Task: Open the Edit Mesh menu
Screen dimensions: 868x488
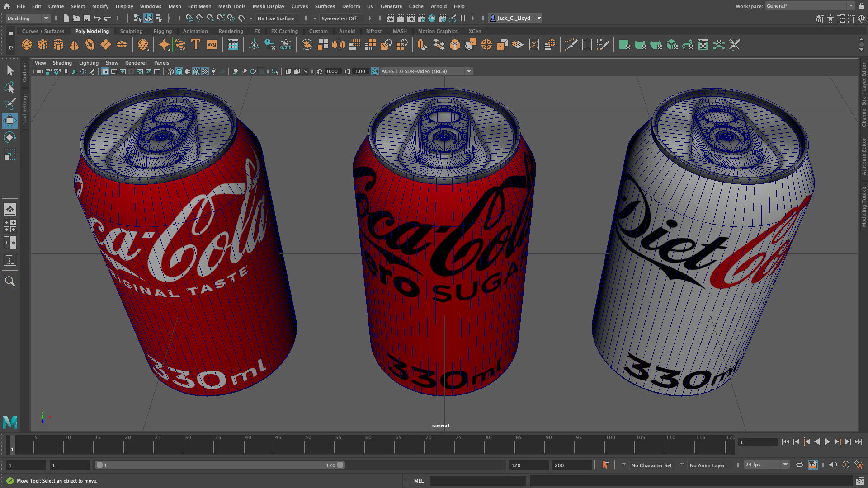Action: [199, 6]
